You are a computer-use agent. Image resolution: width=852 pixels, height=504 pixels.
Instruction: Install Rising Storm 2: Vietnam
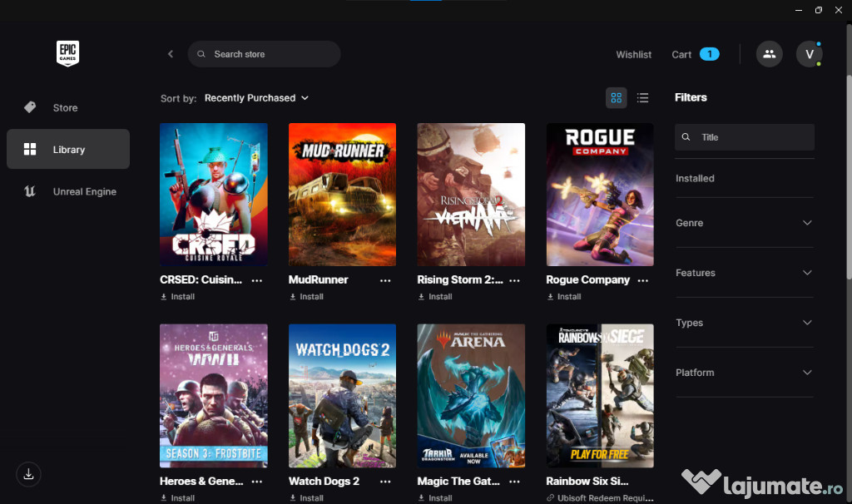[x=435, y=297]
